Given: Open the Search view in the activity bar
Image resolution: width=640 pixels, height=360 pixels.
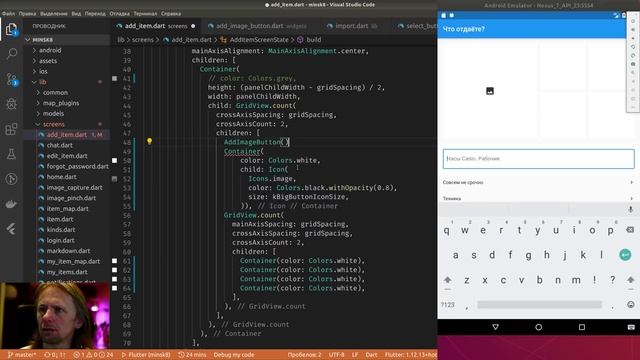Looking at the screenshot, I should (11, 53).
